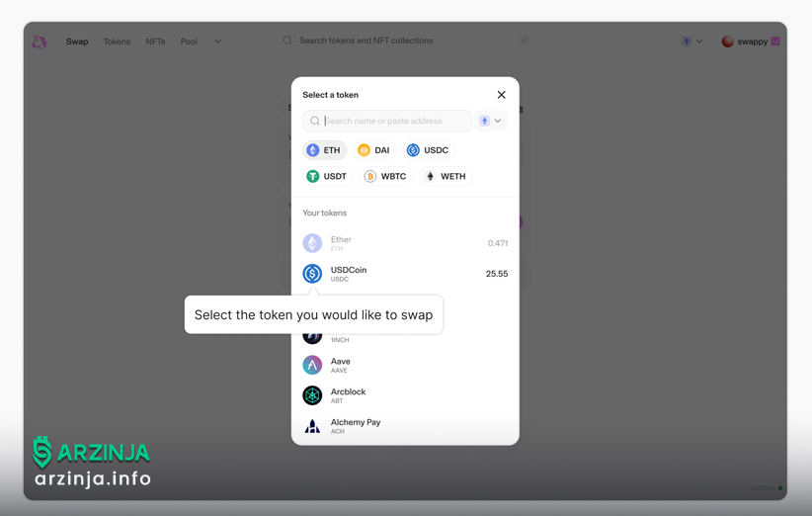This screenshot has height=516, width=812.
Task: Open the Swap tab
Action: 77,42
